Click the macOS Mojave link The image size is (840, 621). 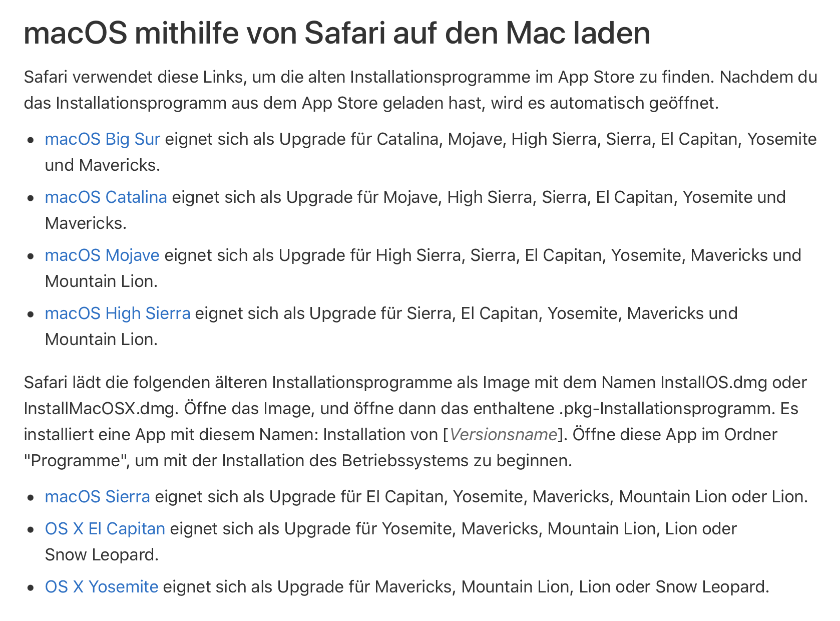coord(102,255)
